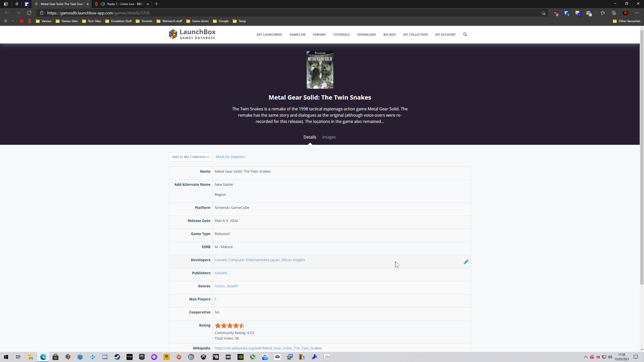The width and height of the screenshot is (644, 362).
Task: Open the Konami publisher link
Action: click(x=221, y=273)
